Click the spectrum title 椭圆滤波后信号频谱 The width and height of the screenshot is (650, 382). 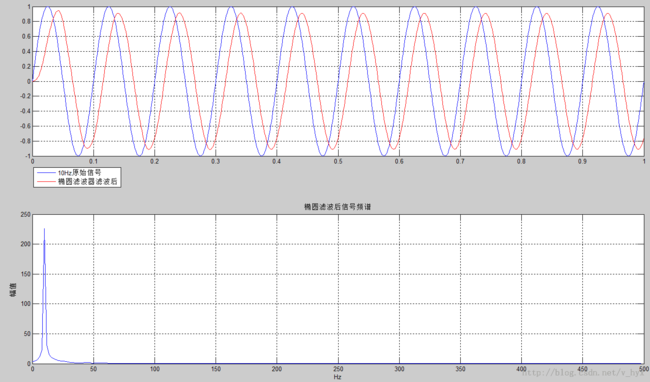[x=337, y=206]
